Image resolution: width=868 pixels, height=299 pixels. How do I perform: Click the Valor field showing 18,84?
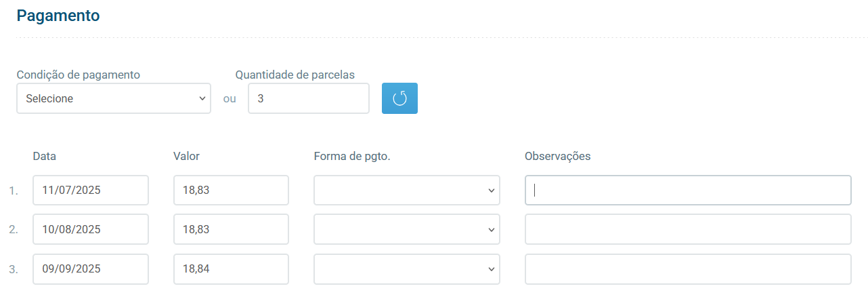231,269
